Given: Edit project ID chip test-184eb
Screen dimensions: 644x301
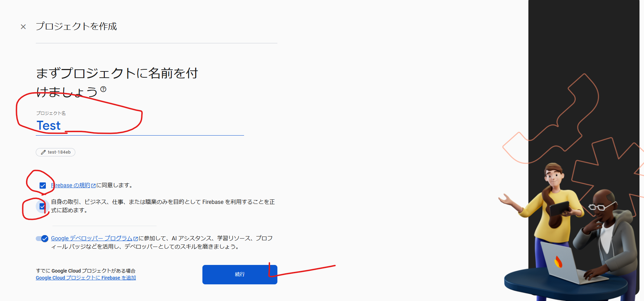Looking at the screenshot, I should 56,152.
